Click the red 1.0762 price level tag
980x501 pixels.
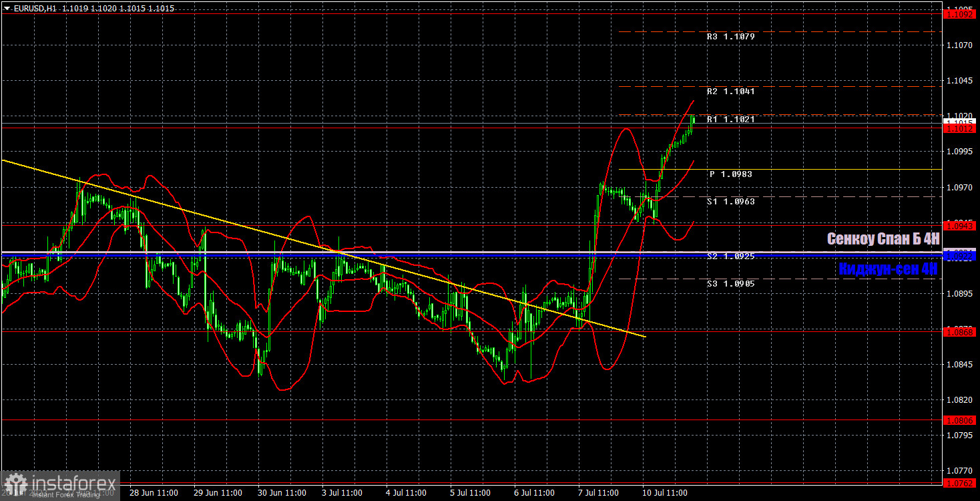[959, 482]
